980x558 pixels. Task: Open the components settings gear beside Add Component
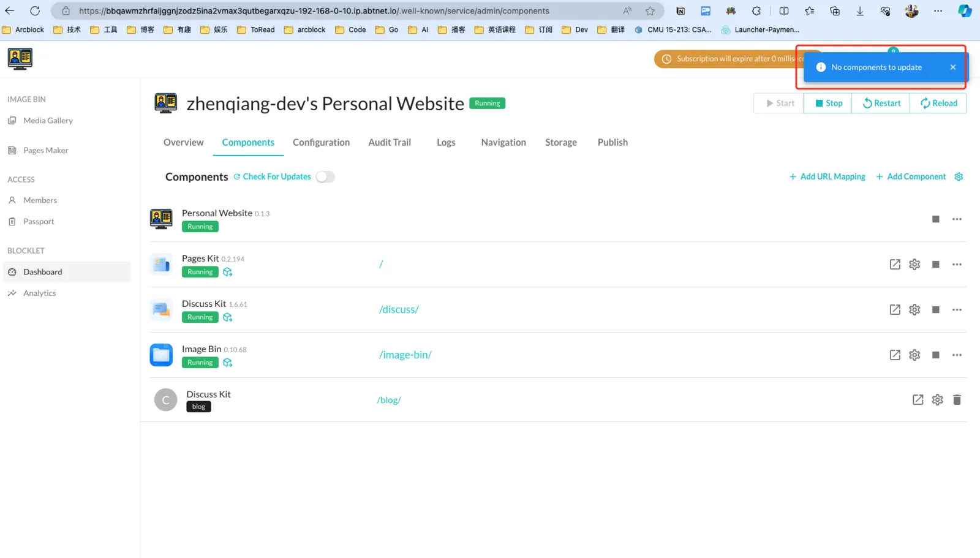click(959, 176)
